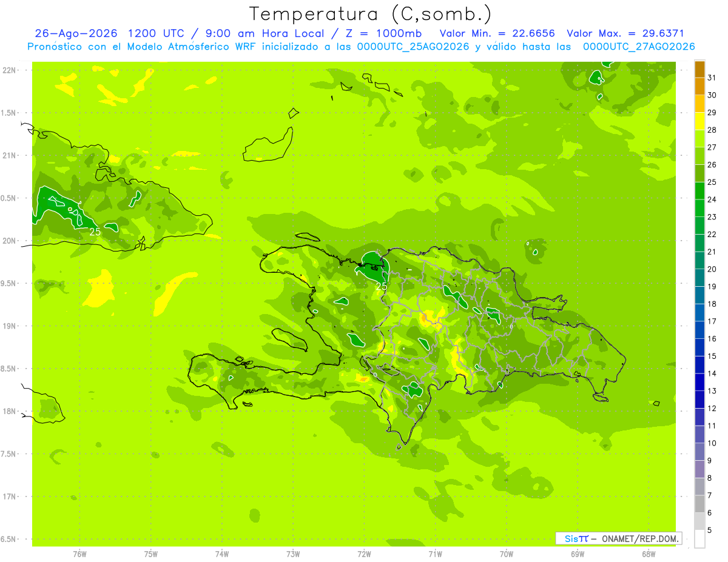Pick the gray swatch between 6 and 7
Screen dimensions: 728x562
[699, 504]
